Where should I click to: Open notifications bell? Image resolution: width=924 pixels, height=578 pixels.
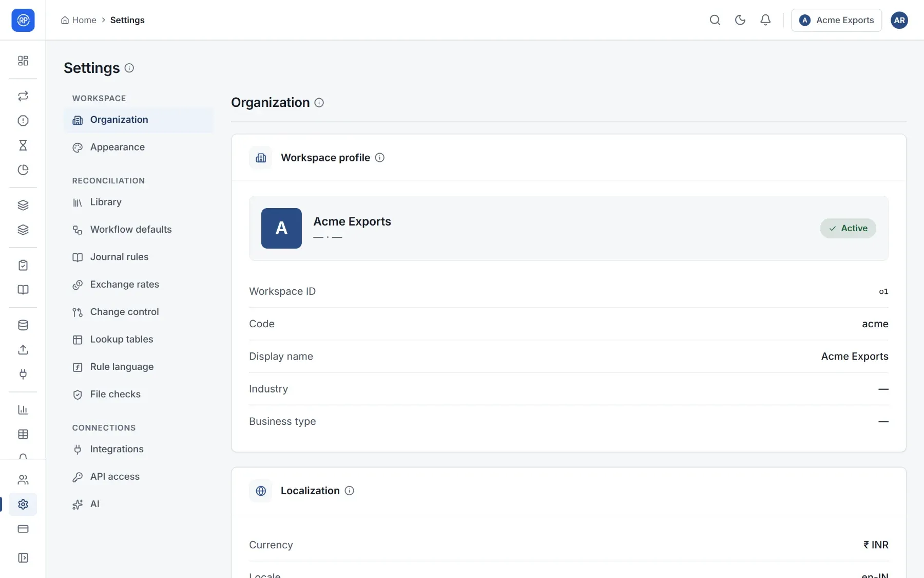point(765,20)
